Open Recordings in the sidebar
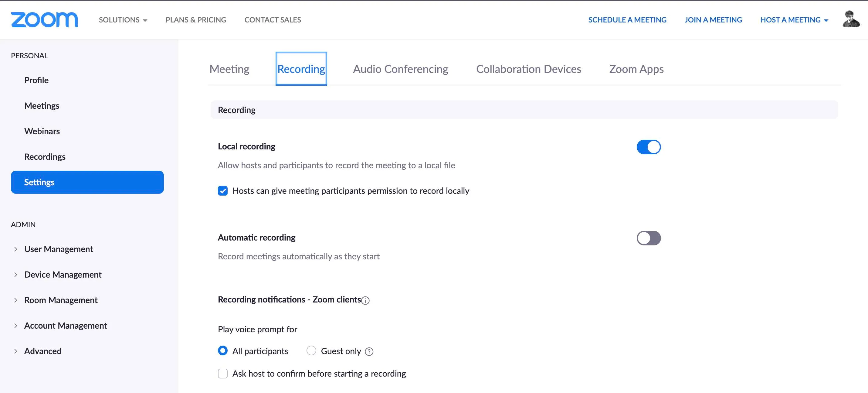 [45, 157]
